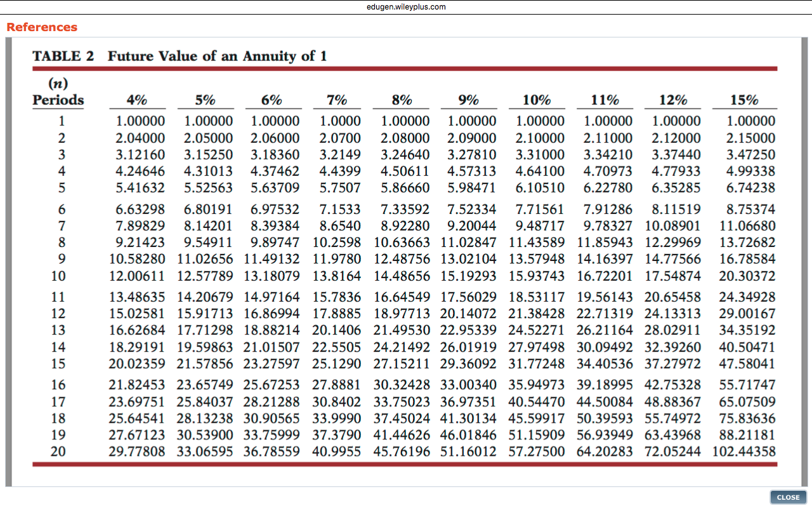Click the cell value 57.27500
This screenshot has height=508, width=812.
pos(537,452)
